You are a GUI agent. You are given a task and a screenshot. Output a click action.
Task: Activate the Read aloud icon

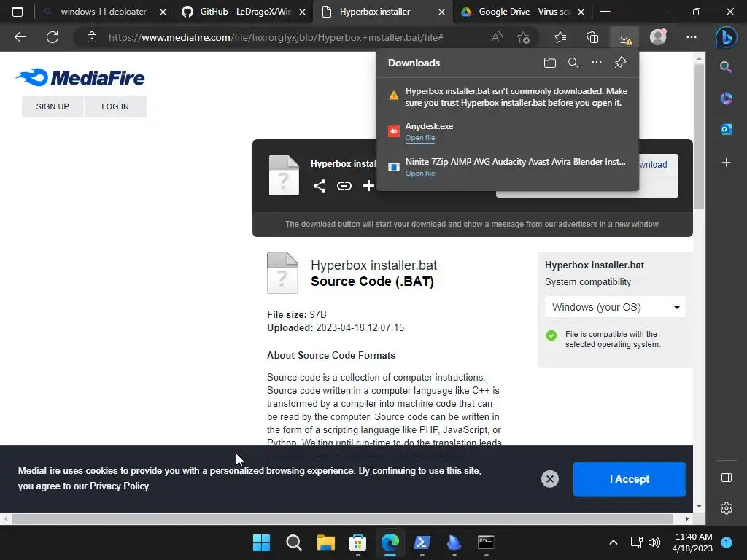point(496,37)
